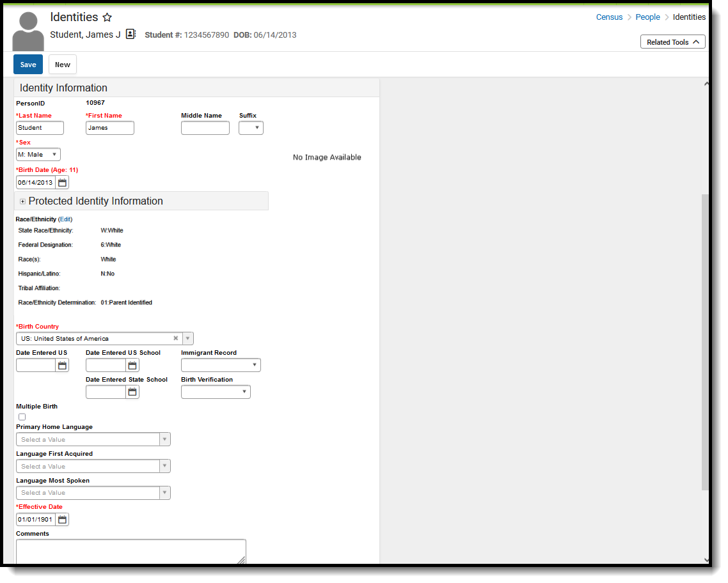This screenshot has height=583, width=728.
Task: Click the Save button
Action: pos(28,64)
